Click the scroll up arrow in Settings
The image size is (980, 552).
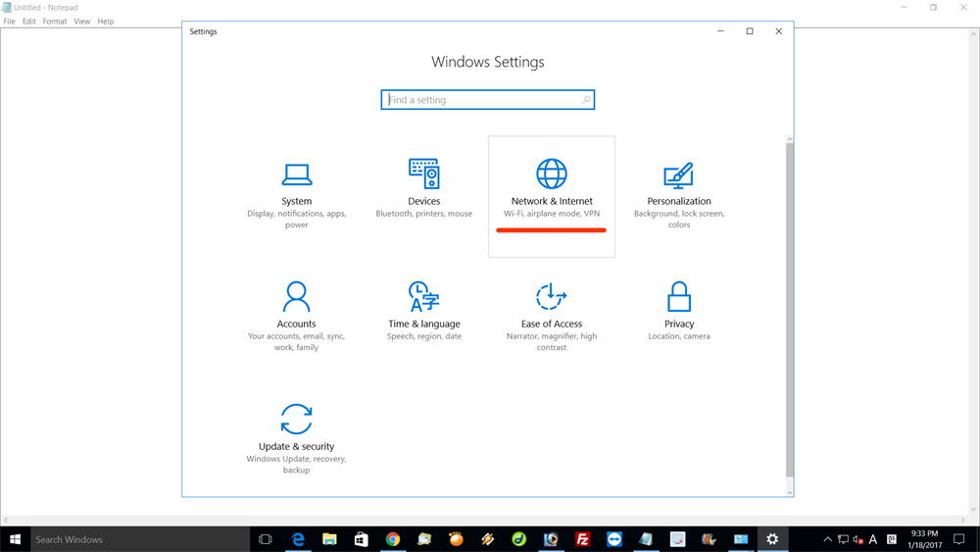790,139
